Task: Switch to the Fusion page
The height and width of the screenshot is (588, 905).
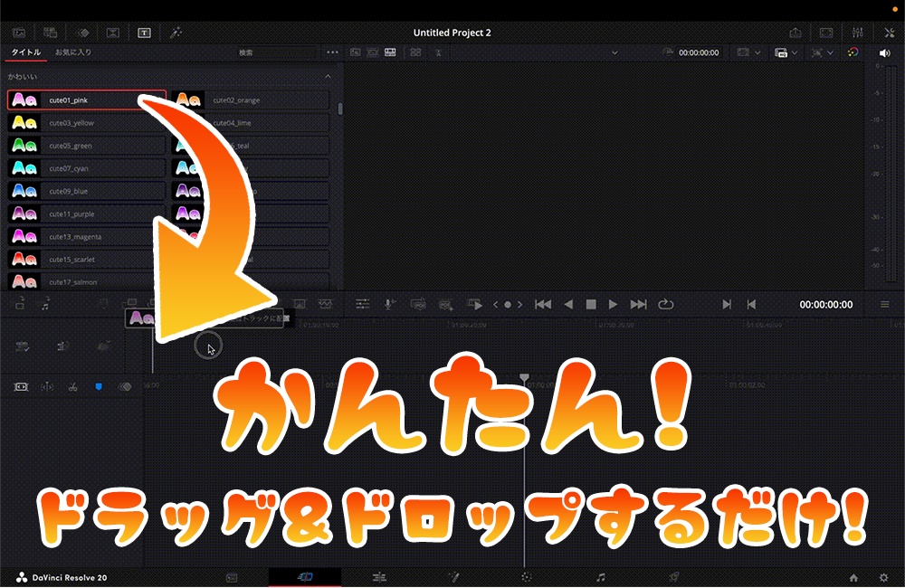Action: (455, 576)
